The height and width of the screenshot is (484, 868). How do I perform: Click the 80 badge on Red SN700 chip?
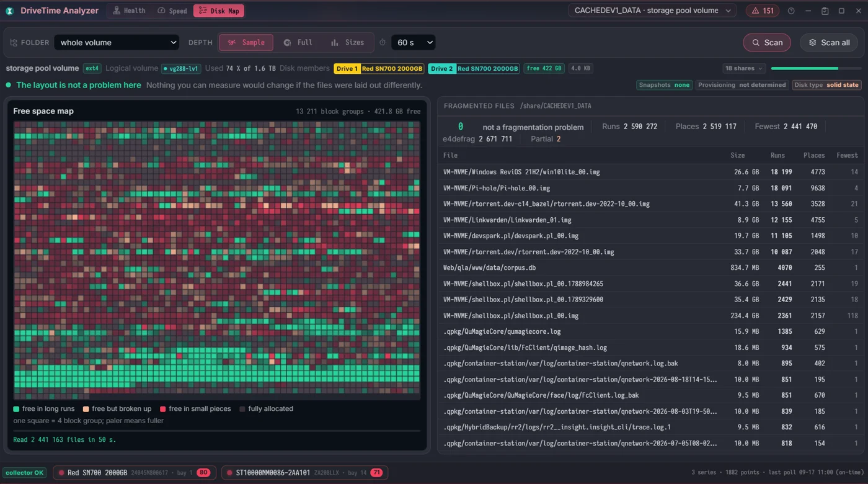(203, 473)
